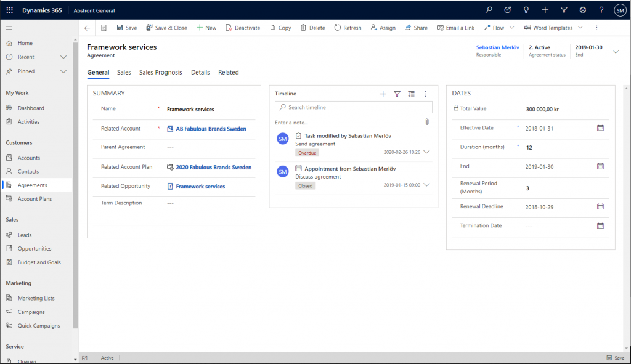Open timeline more options ellipsis
The image size is (631, 364).
425,94
